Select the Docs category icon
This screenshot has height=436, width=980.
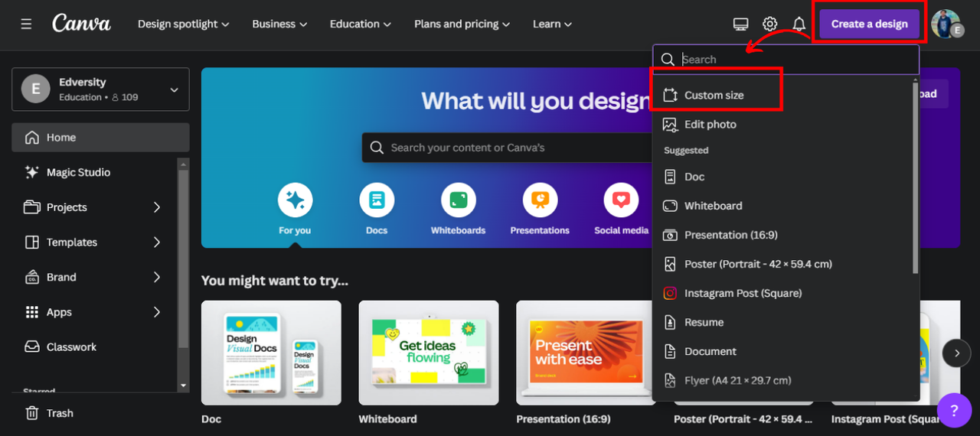pos(377,200)
